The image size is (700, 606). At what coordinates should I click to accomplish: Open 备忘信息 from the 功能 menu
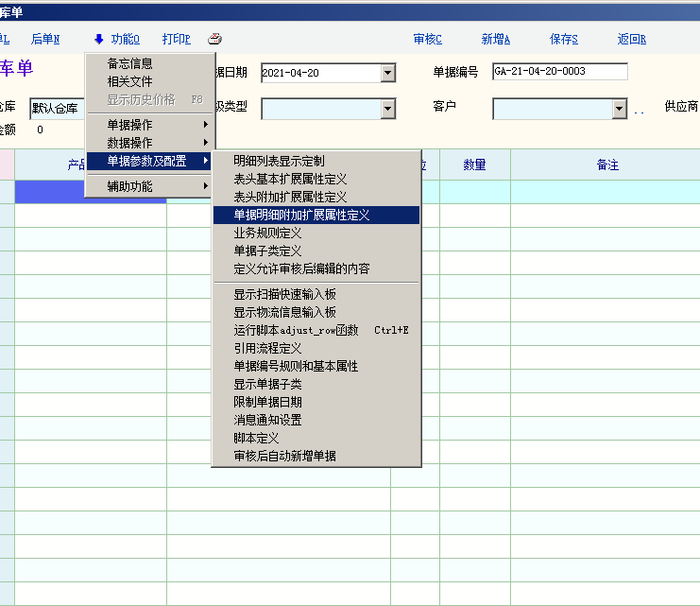click(130, 64)
